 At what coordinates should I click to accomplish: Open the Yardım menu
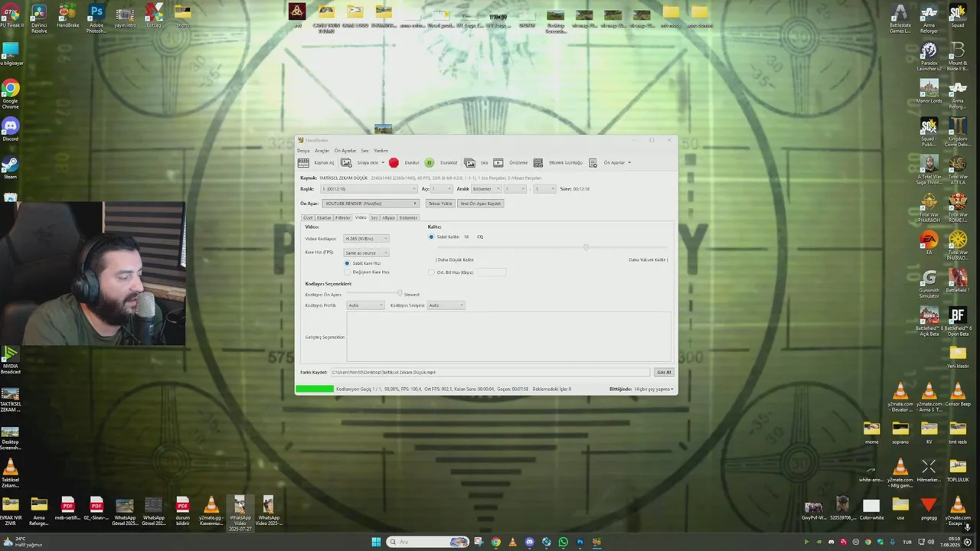pos(381,151)
